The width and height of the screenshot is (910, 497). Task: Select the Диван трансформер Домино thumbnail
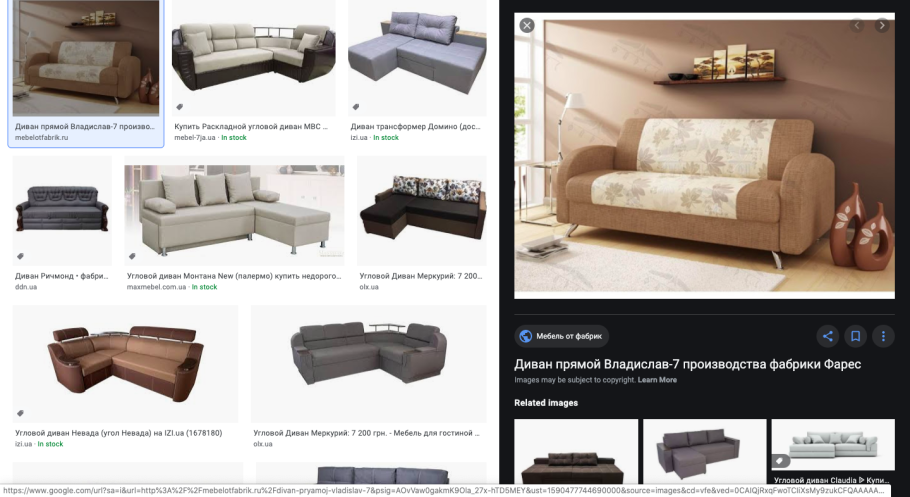click(417, 58)
